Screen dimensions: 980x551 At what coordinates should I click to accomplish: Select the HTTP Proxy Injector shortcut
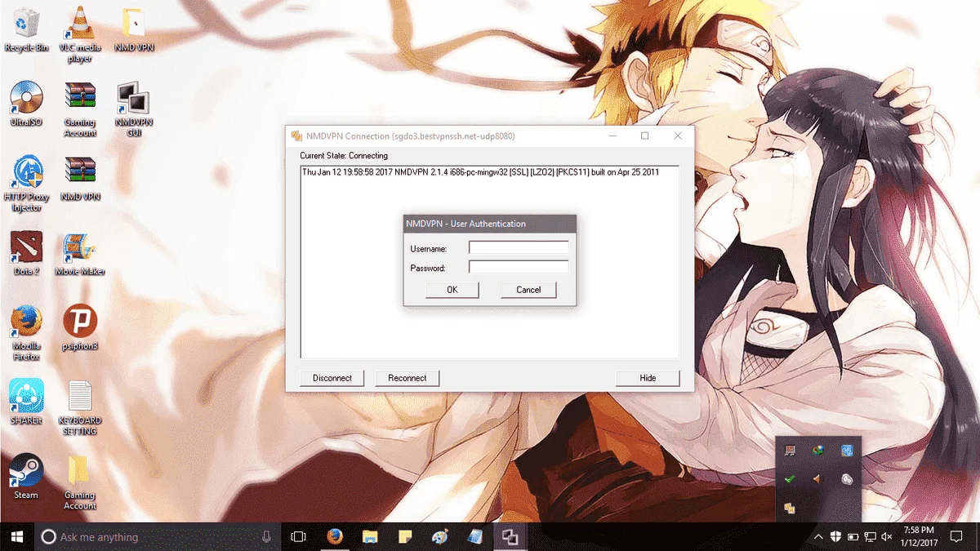point(26,184)
